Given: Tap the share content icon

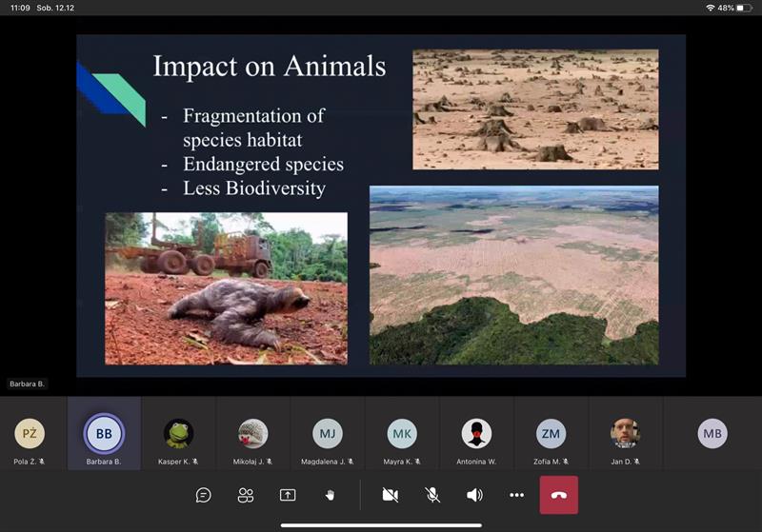Looking at the screenshot, I should (x=288, y=495).
